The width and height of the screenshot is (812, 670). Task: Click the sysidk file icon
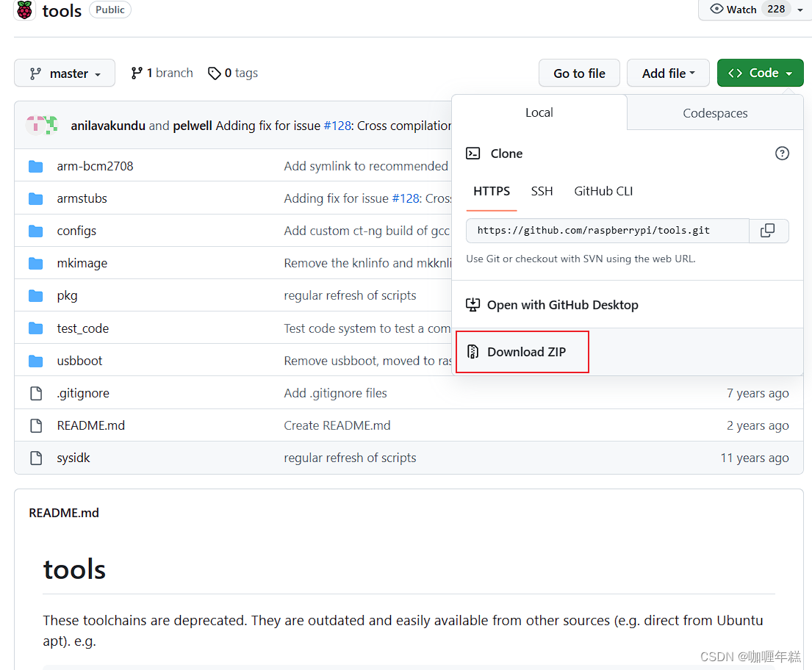point(36,458)
